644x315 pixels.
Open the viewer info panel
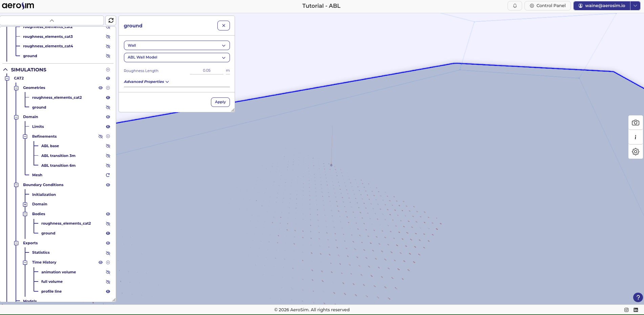635,137
